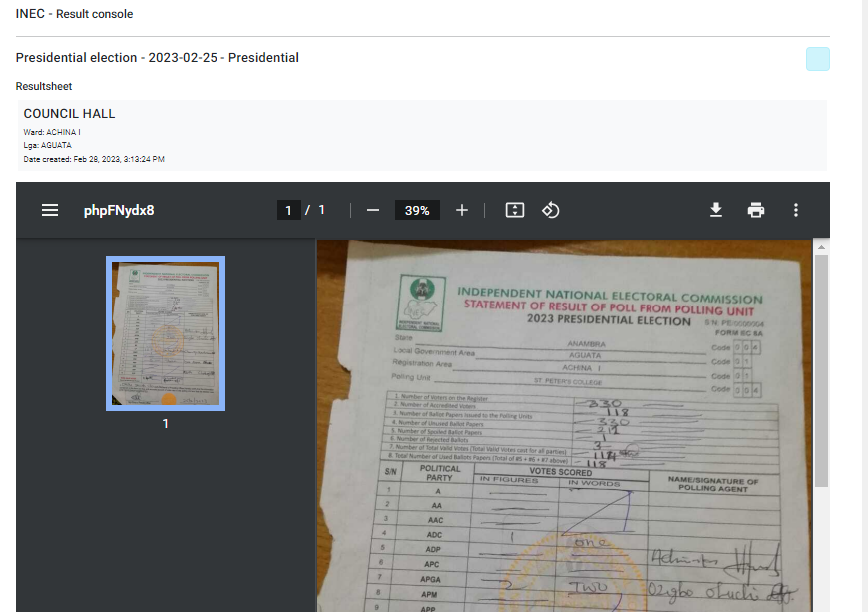The height and width of the screenshot is (612, 868).
Task: Click the 'Date created: Feb 28, 2023' text
Action: point(94,159)
